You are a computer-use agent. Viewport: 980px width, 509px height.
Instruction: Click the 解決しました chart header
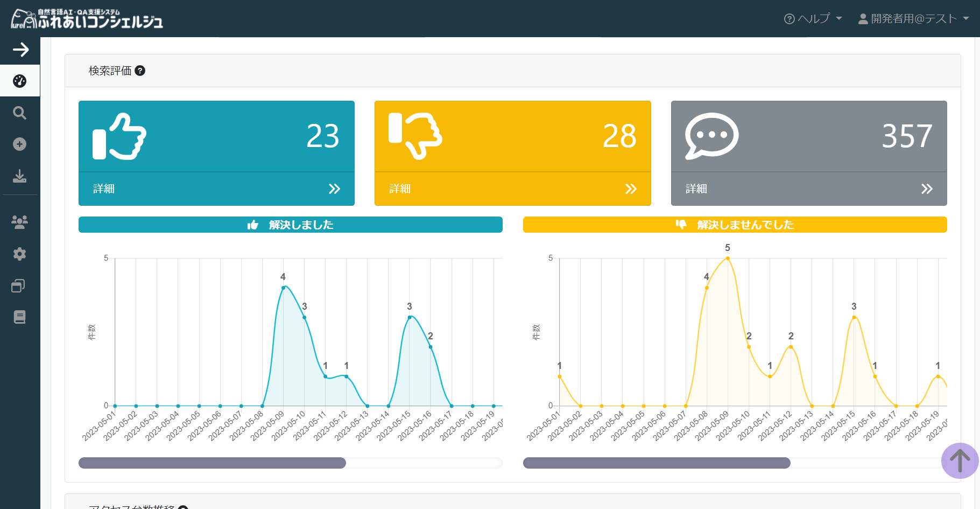291,225
